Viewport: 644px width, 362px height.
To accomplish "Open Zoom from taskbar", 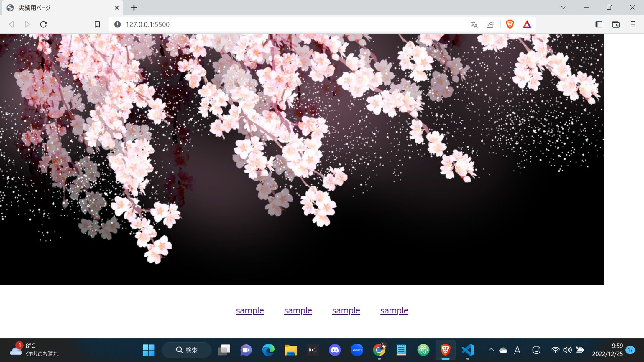I will click(357, 350).
